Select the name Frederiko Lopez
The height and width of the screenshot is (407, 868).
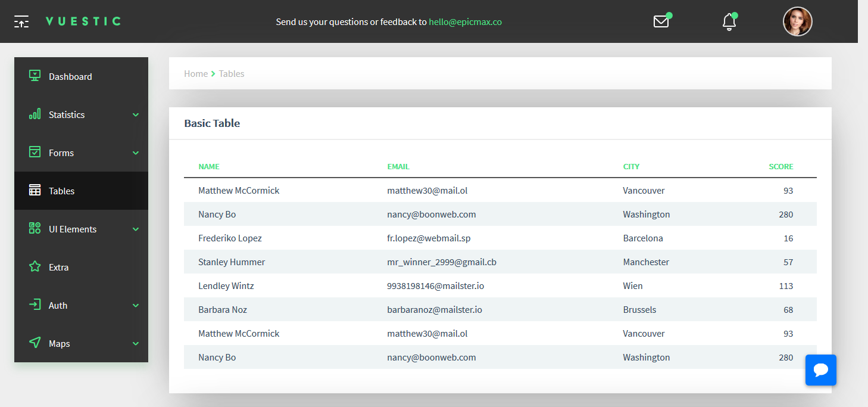[230, 238]
